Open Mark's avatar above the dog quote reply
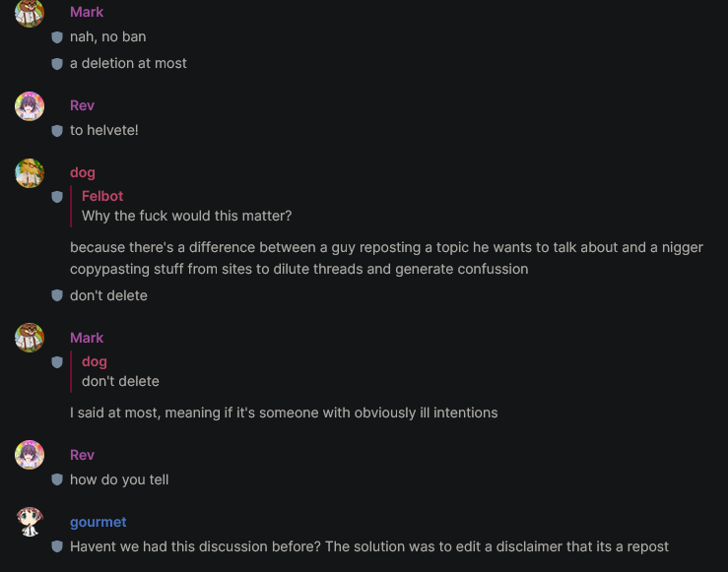Image resolution: width=728 pixels, height=572 pixels. click(x=30, y=338)
